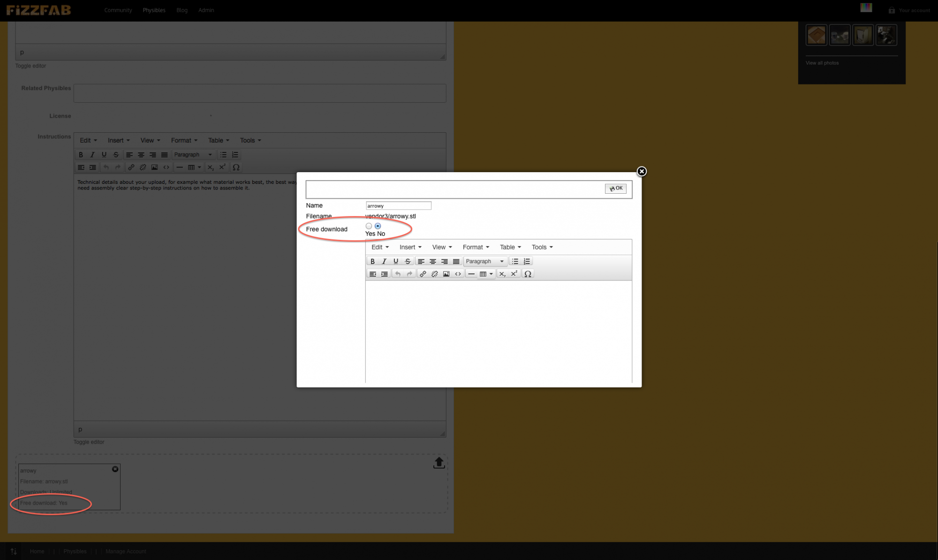Open Physibles in top navigation
This screenshot has height=560, width=938.
[x=154, y=10]
